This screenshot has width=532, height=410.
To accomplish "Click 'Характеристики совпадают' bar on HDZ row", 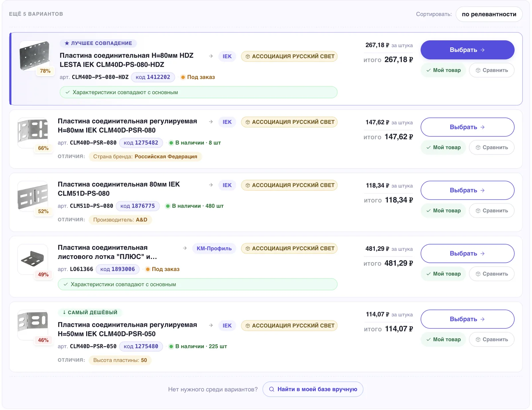I will (199, 92).
